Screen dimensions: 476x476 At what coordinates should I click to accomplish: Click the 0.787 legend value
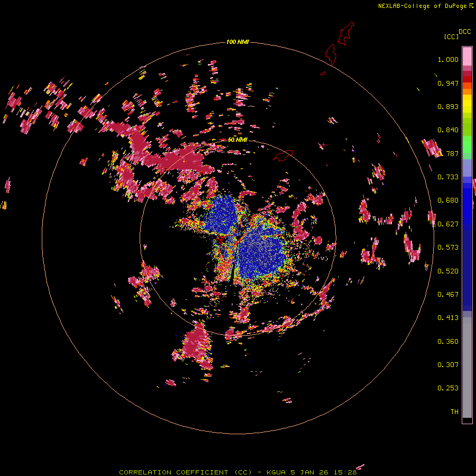point(448,153)
